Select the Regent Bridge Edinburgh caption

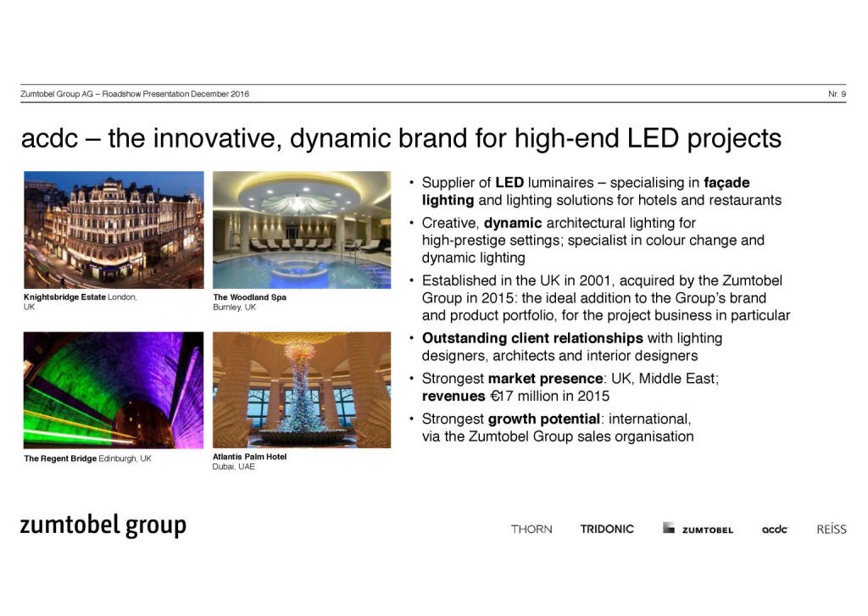(x=87, y=458)
